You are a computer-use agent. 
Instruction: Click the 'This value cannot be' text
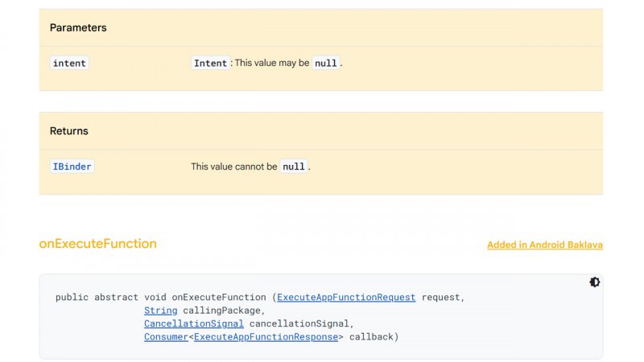pyautogui.click(x=233, y=167)
